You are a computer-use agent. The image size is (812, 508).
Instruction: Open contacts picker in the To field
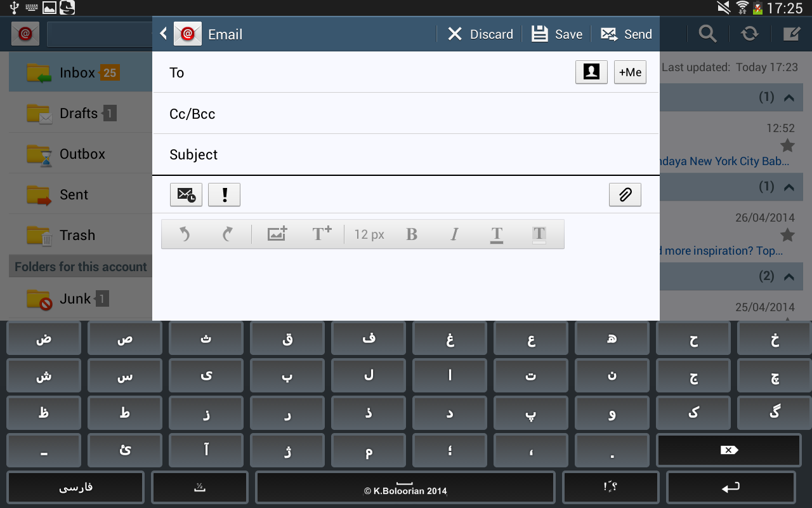click(591, 72)
